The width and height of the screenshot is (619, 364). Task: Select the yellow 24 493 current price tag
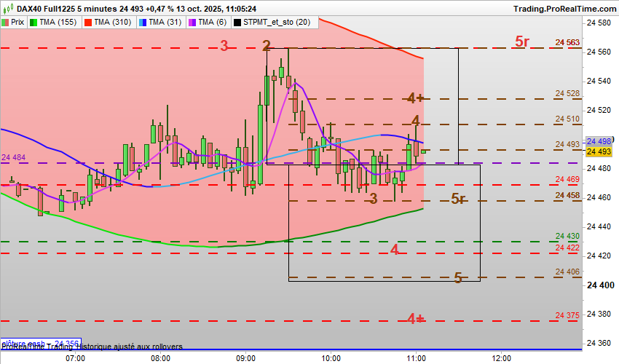click(x=599, y=151)
